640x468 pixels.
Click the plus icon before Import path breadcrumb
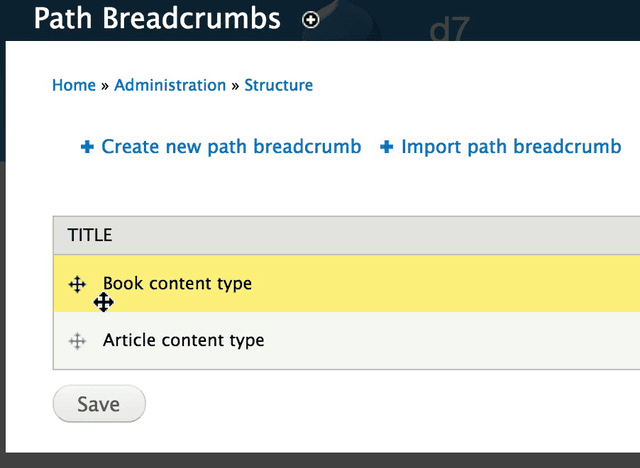(387, 147)
